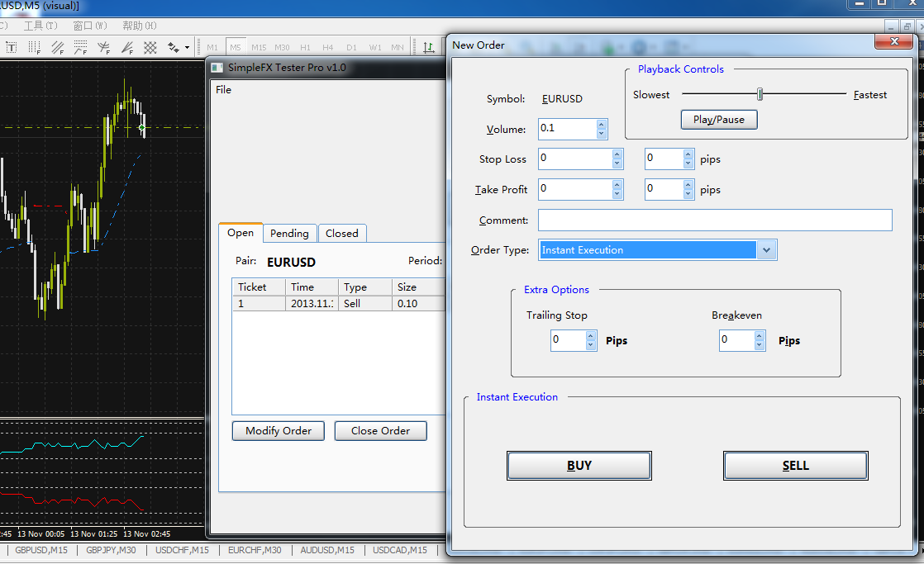Viewport: 924px width, 564px height.
Task: Click into the Volume input field
Action: 567,128
